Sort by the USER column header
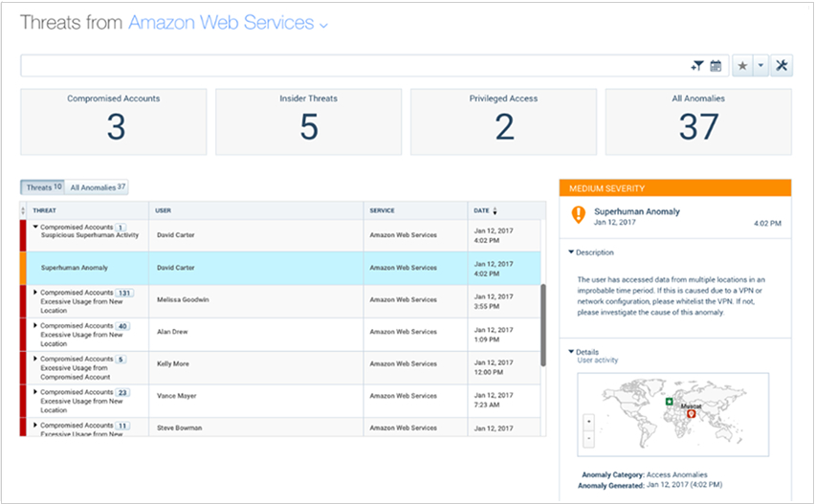Screen dimensions: 815x504 tap(164, 210)
